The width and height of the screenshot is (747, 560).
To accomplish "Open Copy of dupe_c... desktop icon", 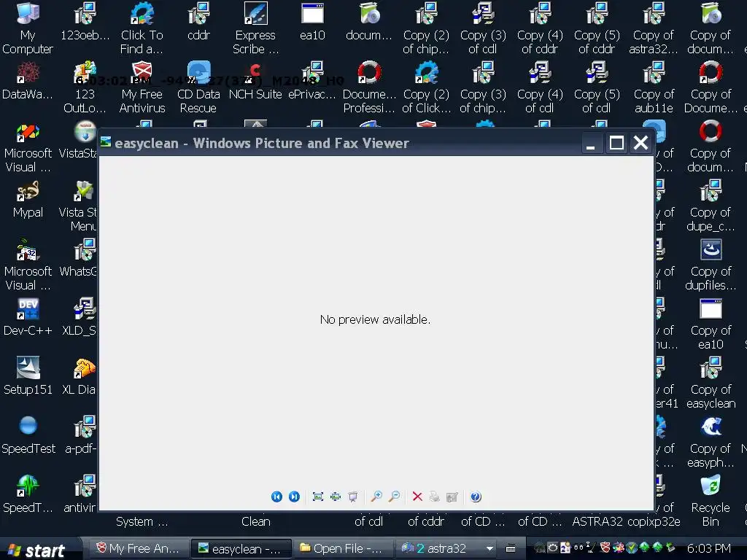I will point(711,206).
